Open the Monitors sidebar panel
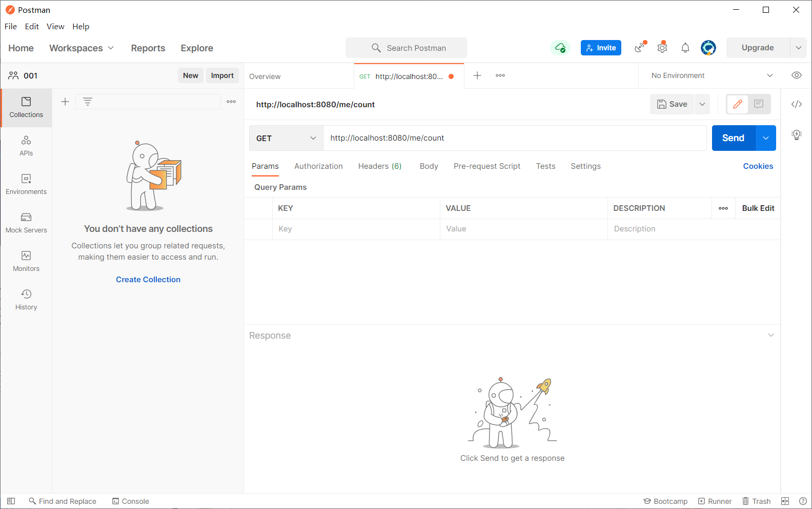Viewport: 812px width, 509px height. point(26,262)
